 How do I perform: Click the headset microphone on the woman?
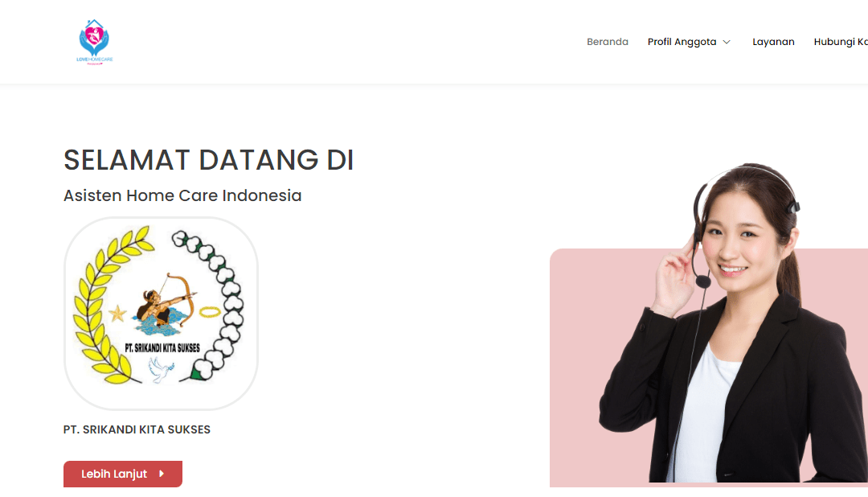click(x=703, y=282)
